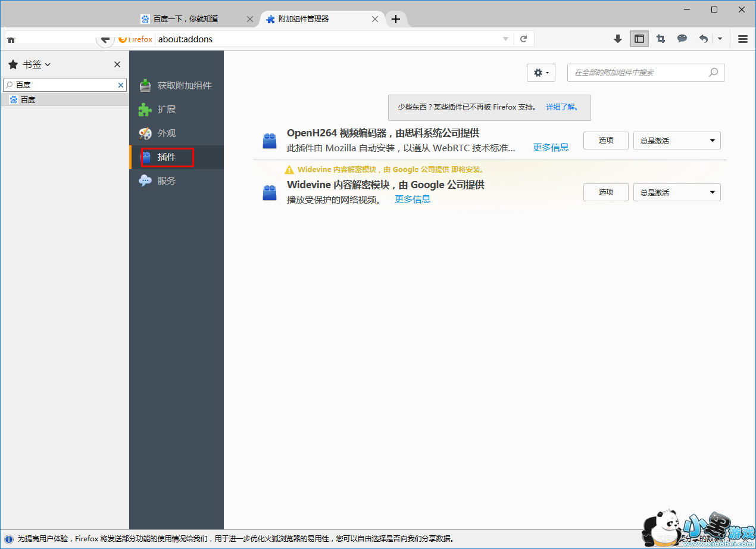Close the 百度一下 tab

[250, 19]
